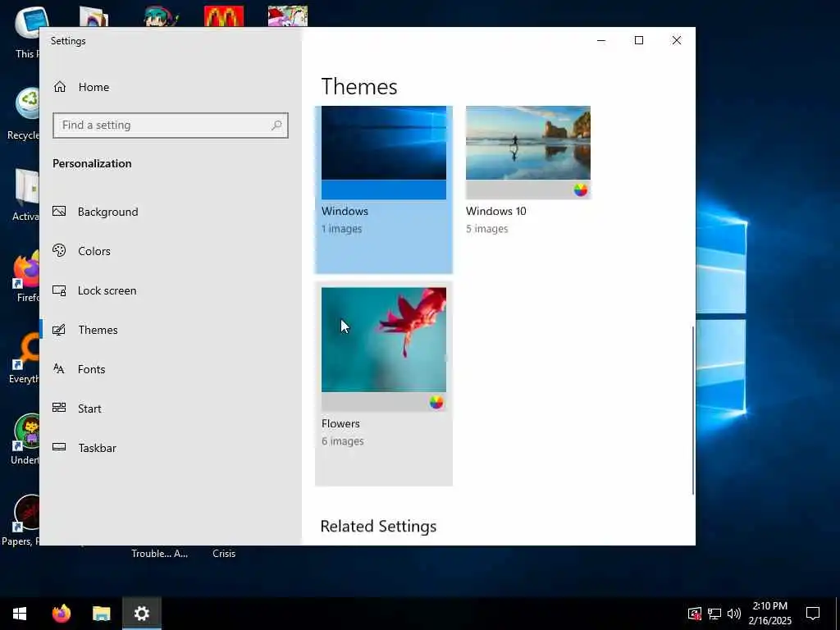
Task: Open Fonts settings page
Action: point(92,369)
